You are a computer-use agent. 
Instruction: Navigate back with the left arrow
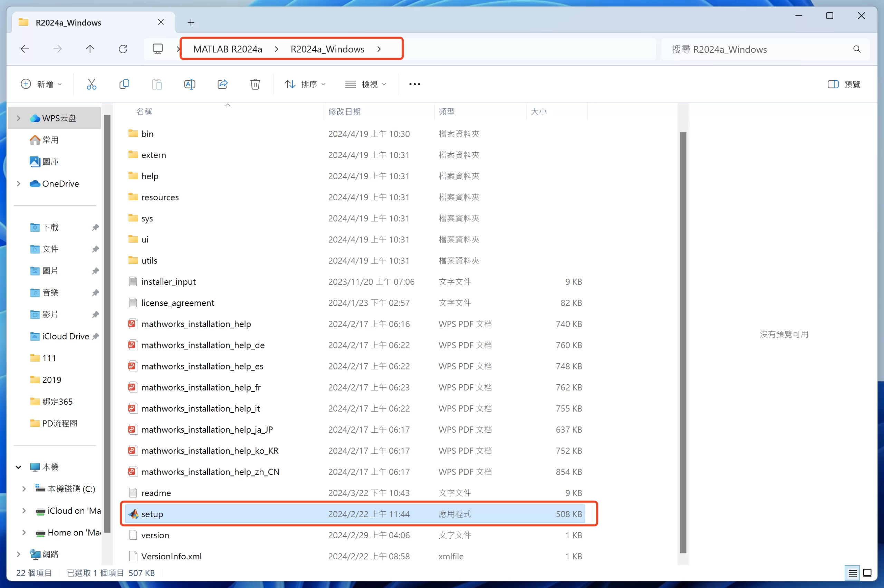pos(25,49)
